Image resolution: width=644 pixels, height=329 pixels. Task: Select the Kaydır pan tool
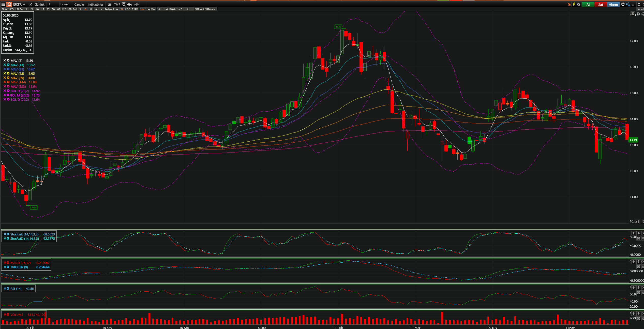(x=173, y=9)
